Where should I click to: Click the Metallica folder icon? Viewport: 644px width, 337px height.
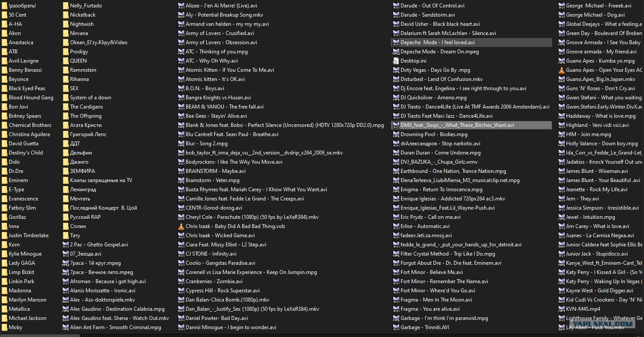[4, 309]
